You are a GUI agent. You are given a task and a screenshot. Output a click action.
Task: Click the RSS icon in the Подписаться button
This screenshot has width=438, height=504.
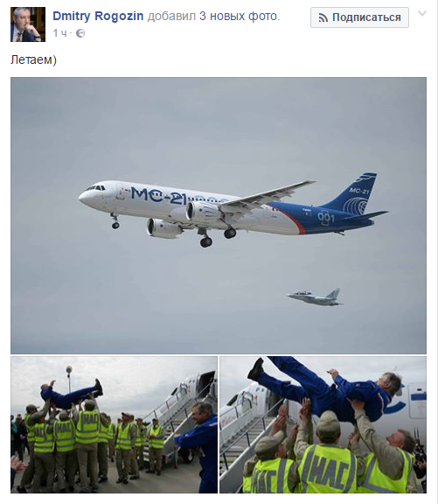[x=323, y=17]
